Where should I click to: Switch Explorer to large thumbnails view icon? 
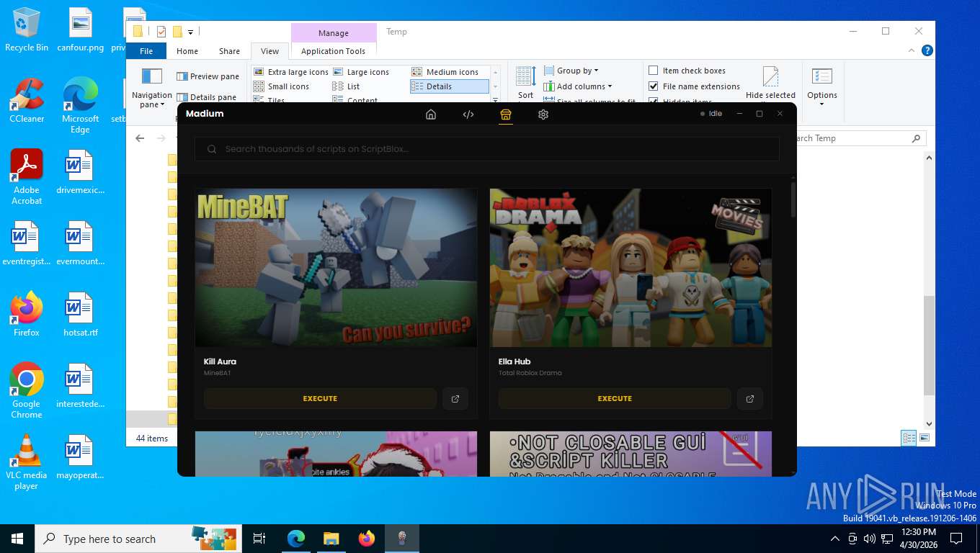[925, 438]
